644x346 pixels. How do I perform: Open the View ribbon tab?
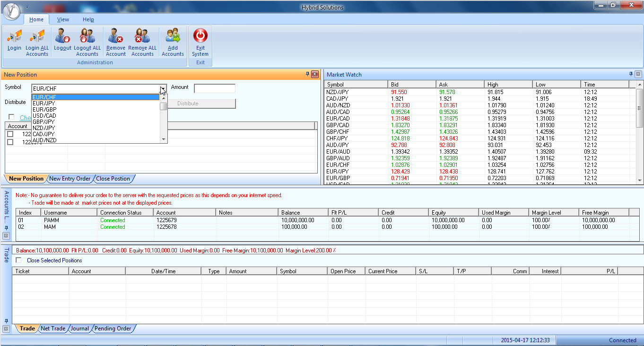pyautogui.click(x=63, y=20)
